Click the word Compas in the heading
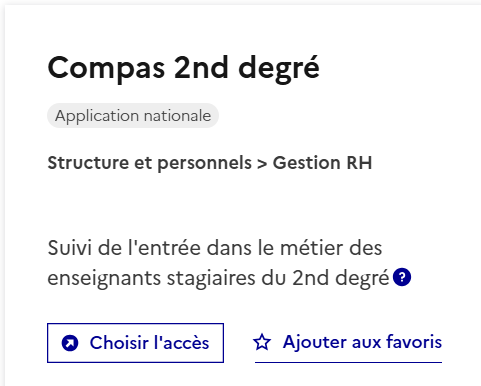Image resolution: width=481 pixels, height=386 pixels. point(106,69)
